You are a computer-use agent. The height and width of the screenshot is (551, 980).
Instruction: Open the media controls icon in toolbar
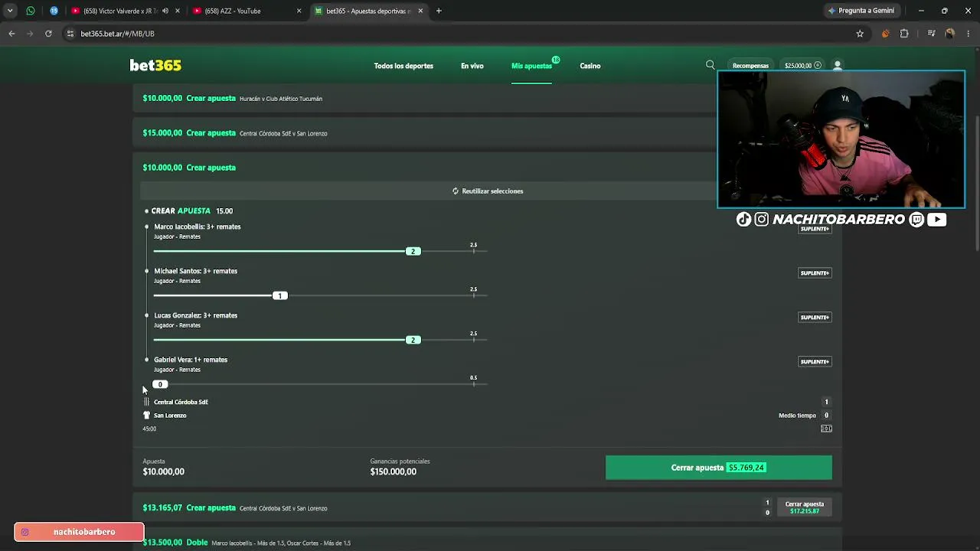click(x=931, y=34)
